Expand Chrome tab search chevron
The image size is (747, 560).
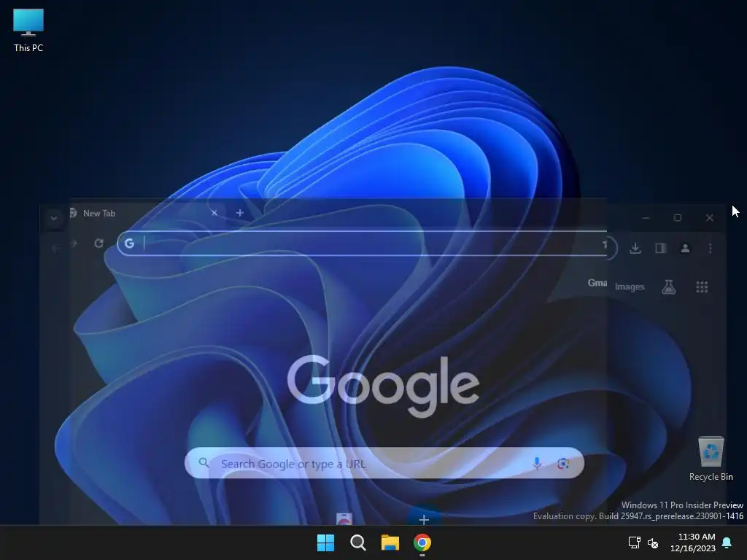pos(54,218)
